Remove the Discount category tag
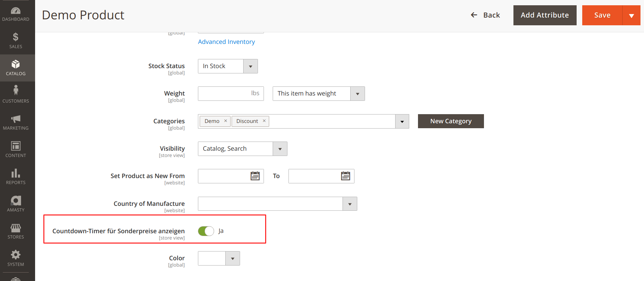644x281 pixels. pos(264,121)
